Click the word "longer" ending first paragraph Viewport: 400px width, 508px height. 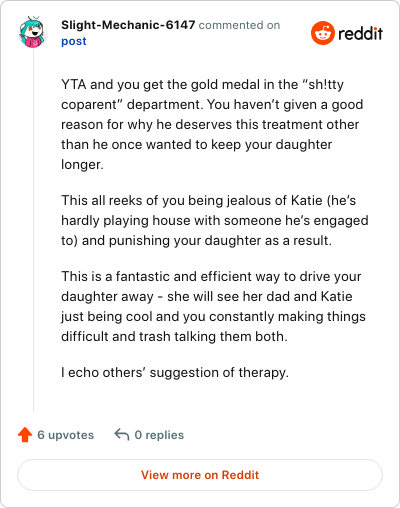point(80,165)
